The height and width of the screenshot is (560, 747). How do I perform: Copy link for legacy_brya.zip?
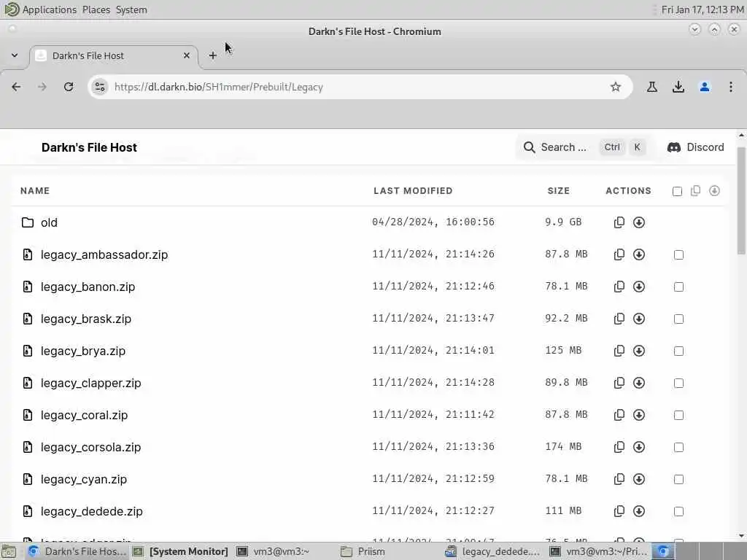(x=619, y=351)
